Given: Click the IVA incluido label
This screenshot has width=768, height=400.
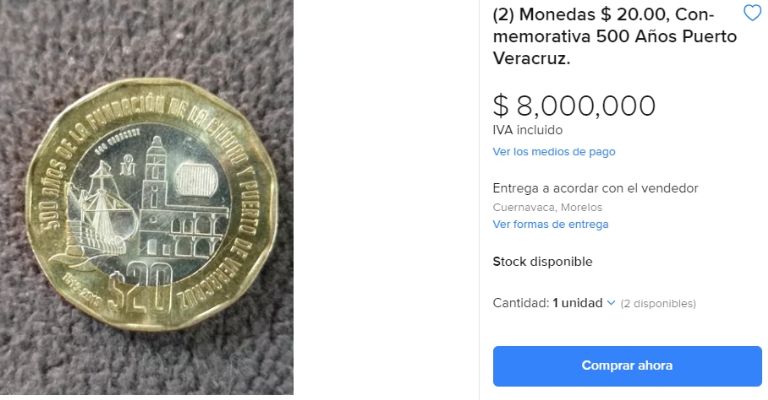Looking at the screenshot, I should (528, 130).
